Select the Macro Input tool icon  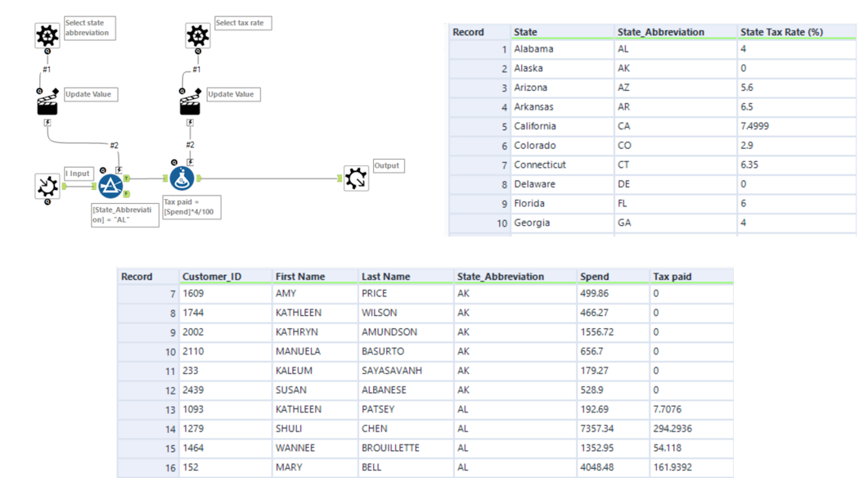click(47, 187)
